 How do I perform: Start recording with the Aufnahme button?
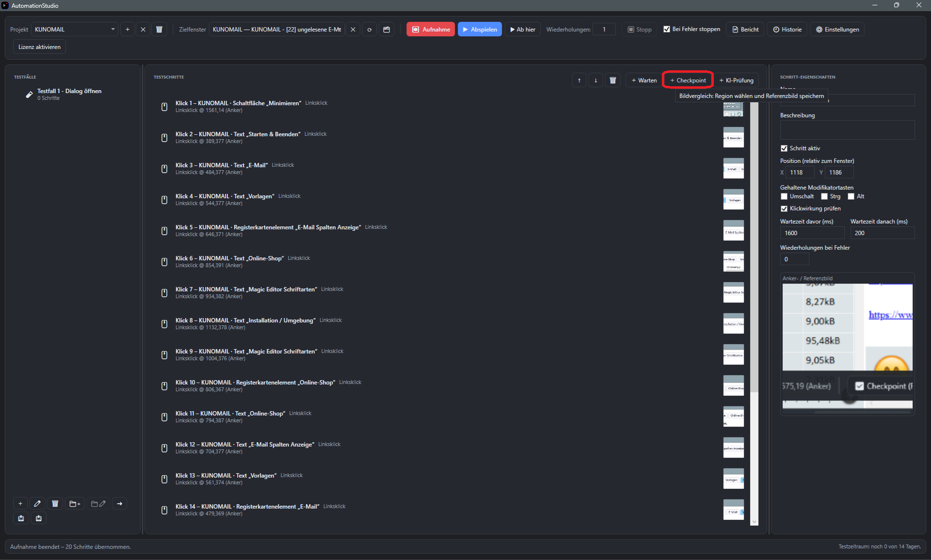coord(431,30)
